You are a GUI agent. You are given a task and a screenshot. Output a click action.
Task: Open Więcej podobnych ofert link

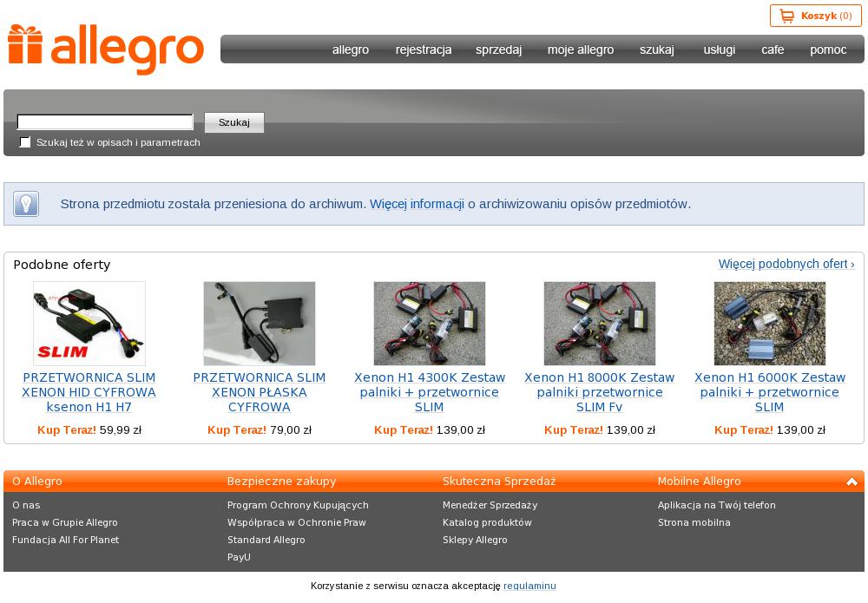point(786,264)
